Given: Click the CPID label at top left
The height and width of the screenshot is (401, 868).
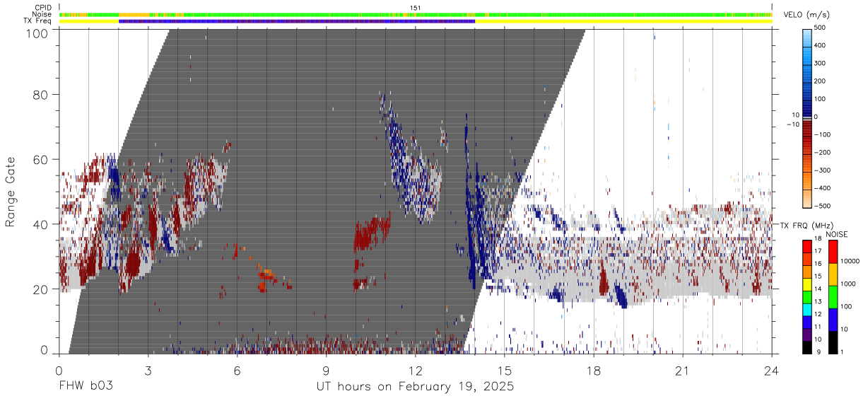Looking at the screenshot, I should (x=43, y=8).
